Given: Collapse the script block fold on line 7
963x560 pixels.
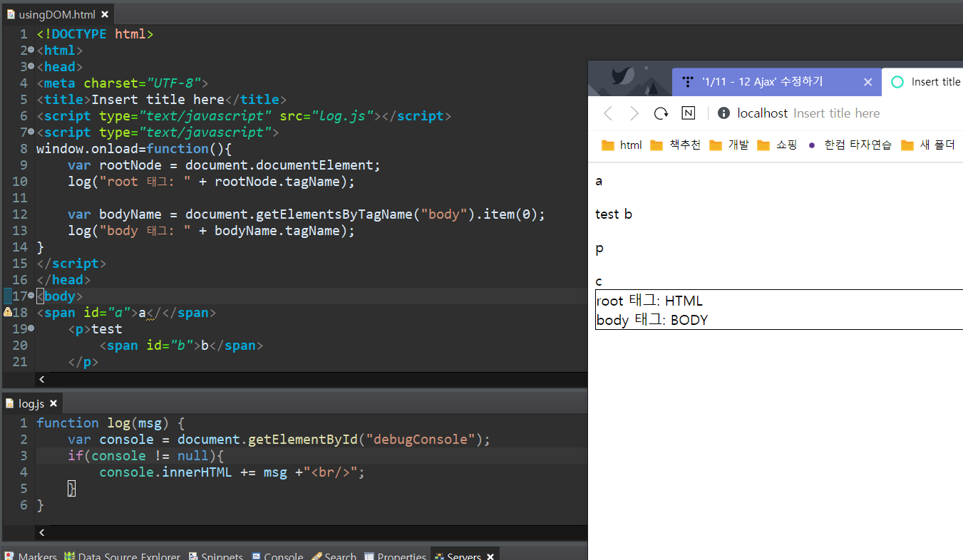Looking at the screenshot, I should (31, 132).
